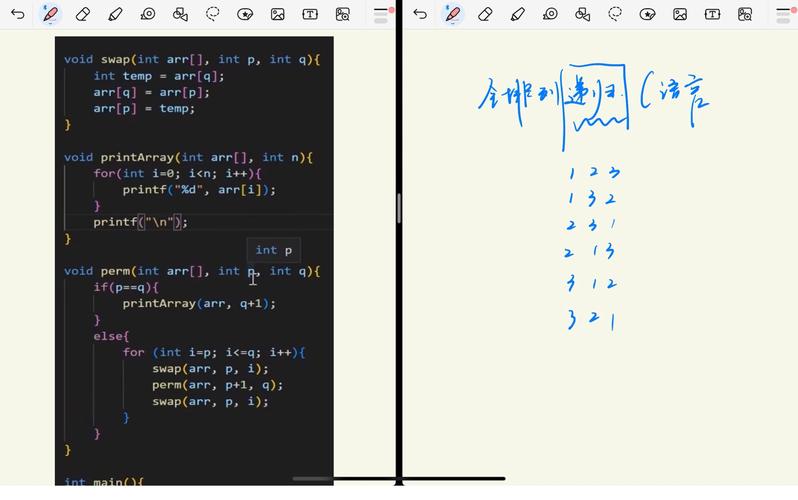Click the undo arrow in left pane
Viewport: 798px width, 500px height.
[17, 14]
